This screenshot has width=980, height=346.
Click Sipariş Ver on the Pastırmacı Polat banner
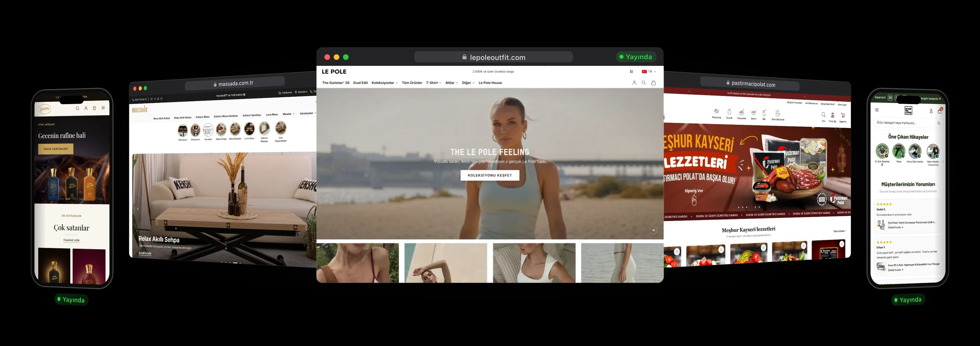click(694, 191)
